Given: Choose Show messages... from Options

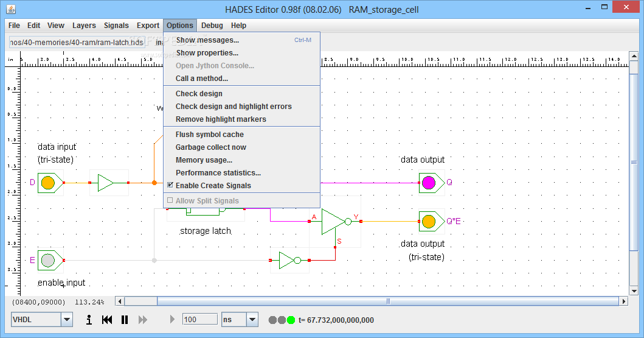Looking at the screenshot, I should [x=241, y=40].
